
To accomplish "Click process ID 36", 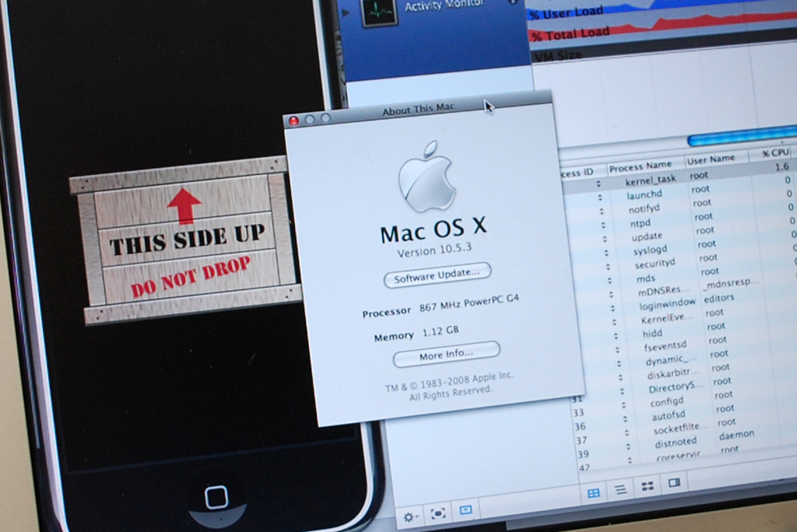I will point(580,427).
